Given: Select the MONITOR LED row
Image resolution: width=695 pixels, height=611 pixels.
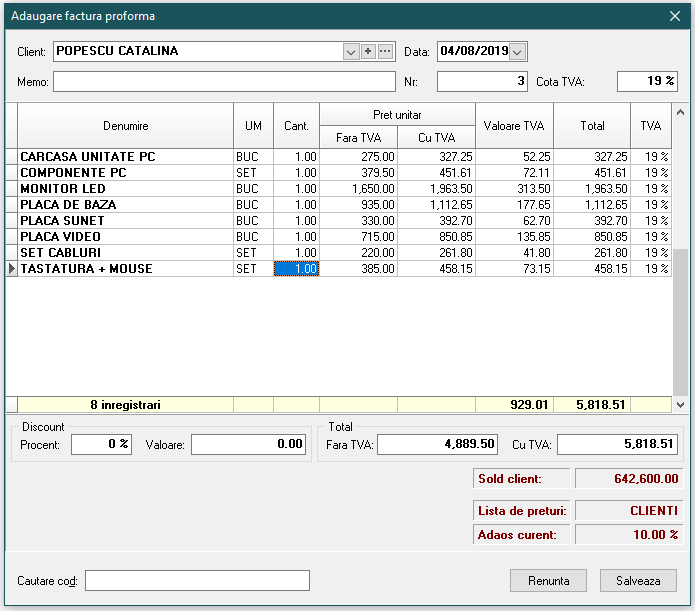Looking at the screenshot, I should 125,189.
